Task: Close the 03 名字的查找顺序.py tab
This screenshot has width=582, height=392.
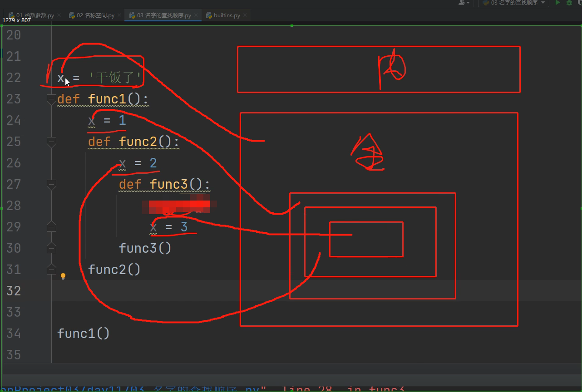Action: (195, 15)
